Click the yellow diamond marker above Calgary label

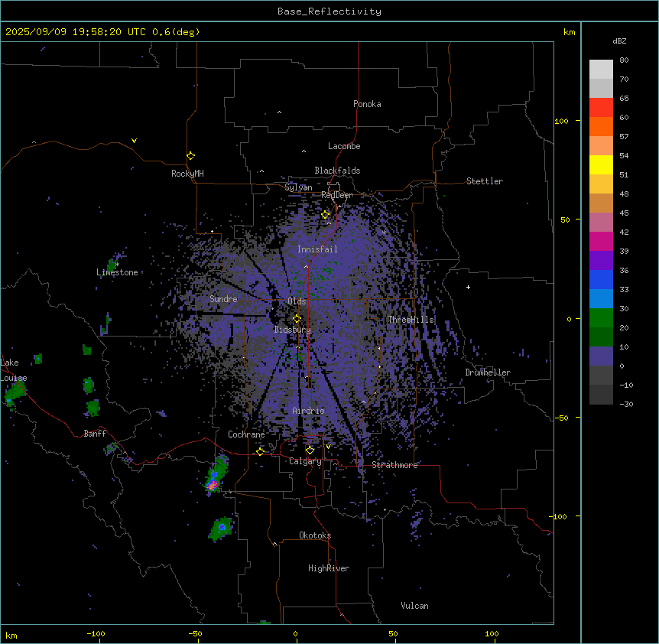310,450
